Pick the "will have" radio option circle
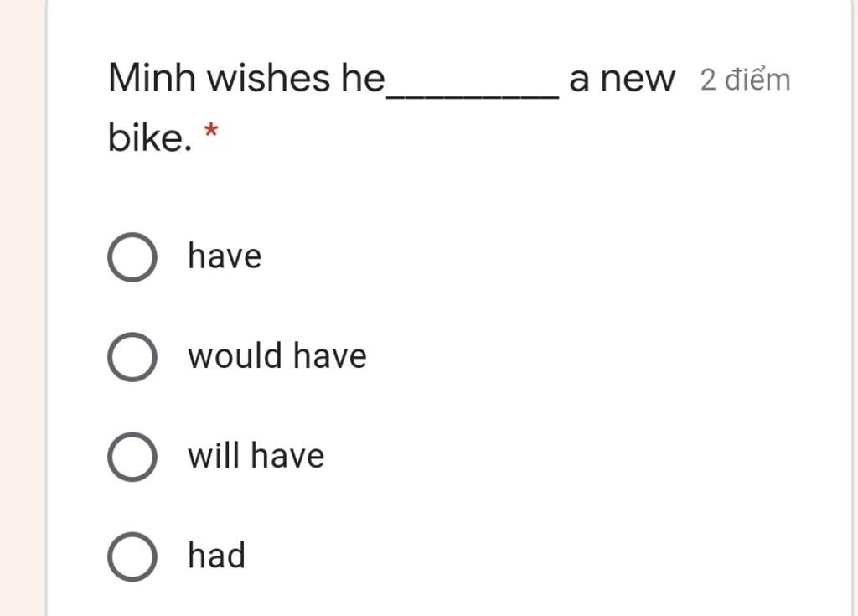This screenshot has height=616, width=858. 132,457
